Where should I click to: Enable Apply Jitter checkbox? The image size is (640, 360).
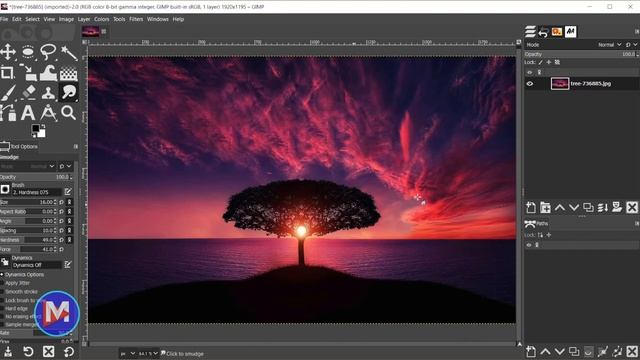pos(2,283)
